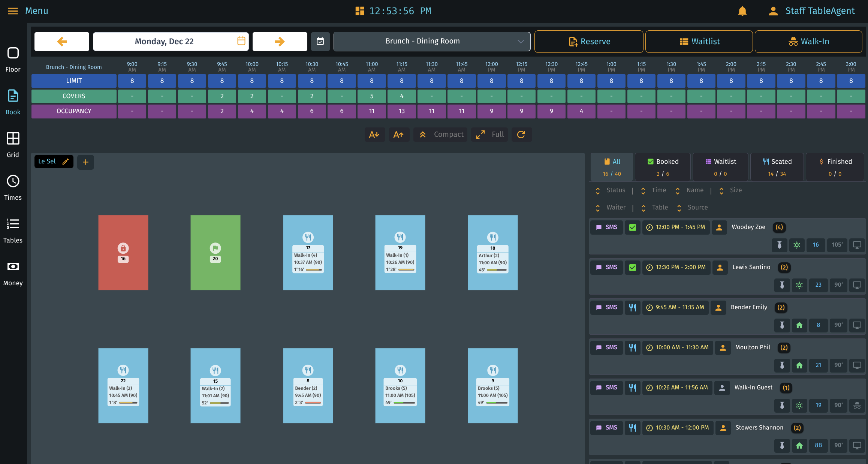Click the refresh icon next to Full
The width and height of the screenshot is (868, 464).
click(521, 135)
